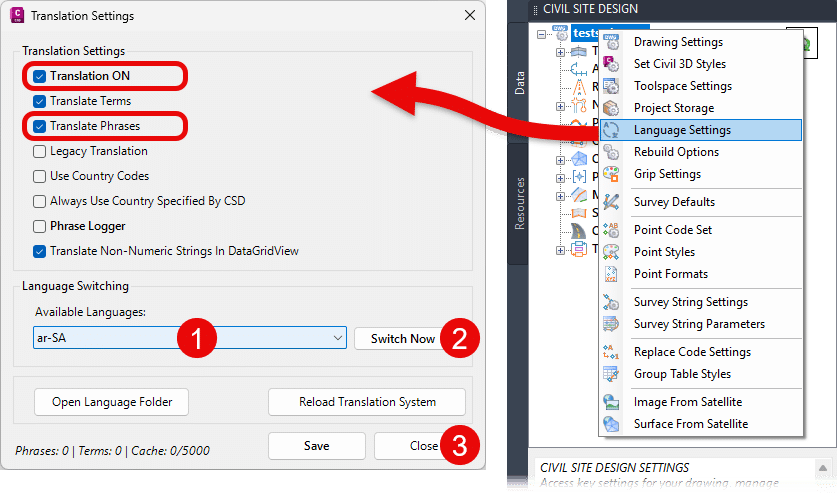This screenshot has width=837, height=500.
Task: Expand the blue mesh 'C' tree node
Action: (560, 160)
